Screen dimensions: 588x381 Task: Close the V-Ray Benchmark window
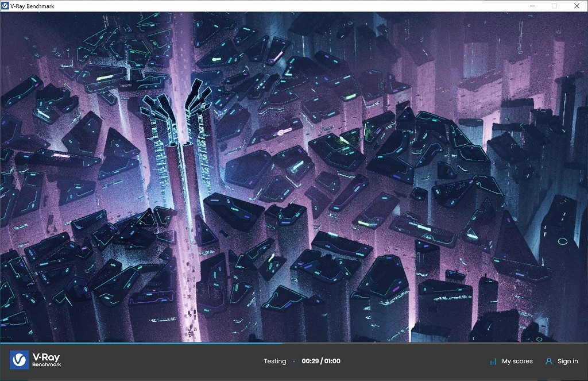coord(577,6)
